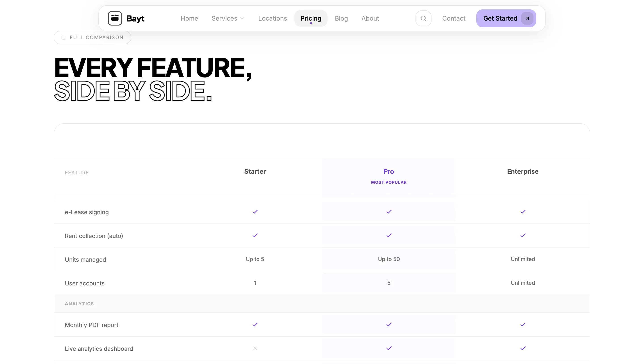Click the Starter e-Lease signing checkmark
The image size is (644, 364).
click(x=255, y=212)
